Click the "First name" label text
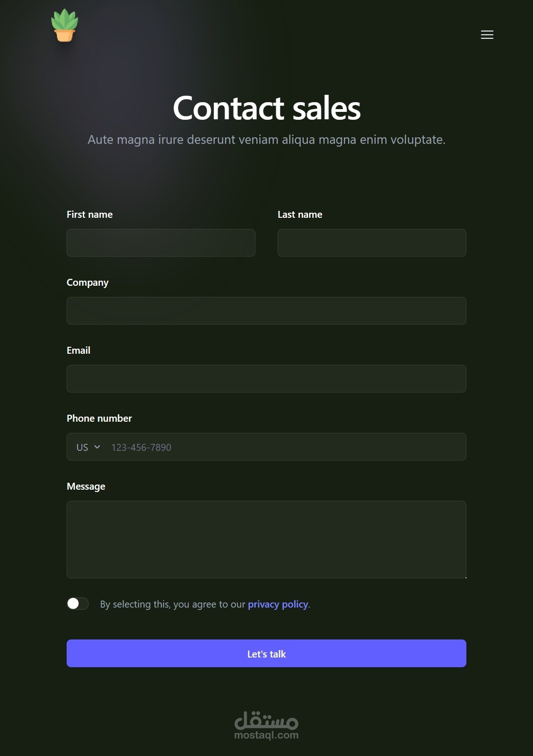 coord(90,215)
